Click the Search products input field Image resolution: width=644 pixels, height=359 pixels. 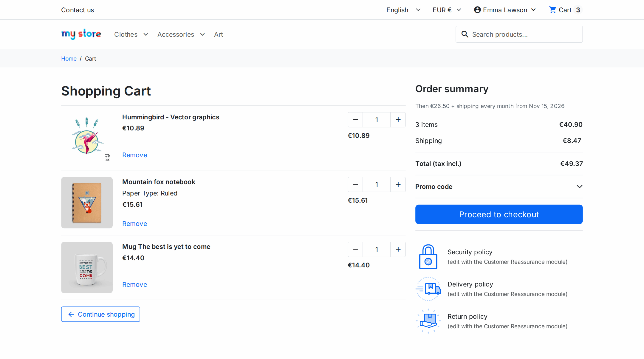tap(519, 34)
